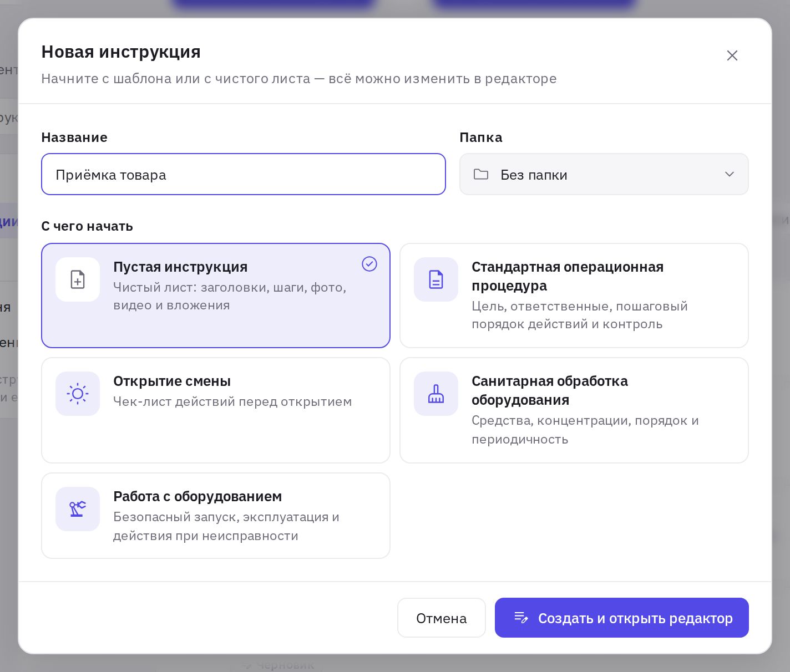Click the folder icon in Папка field
The image size is (790, 672).
pos(481,175)
